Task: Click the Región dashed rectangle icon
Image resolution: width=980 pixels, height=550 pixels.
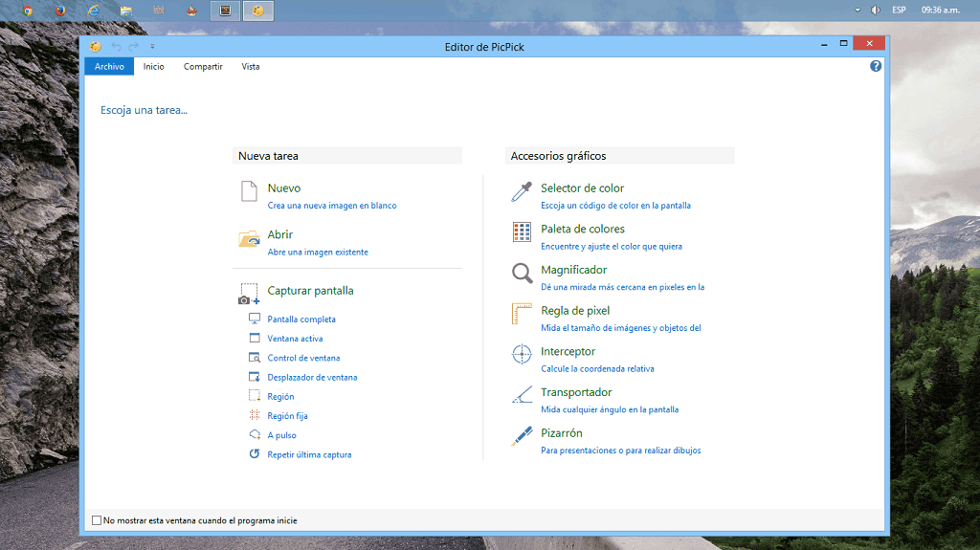Action: click(255, 396)
